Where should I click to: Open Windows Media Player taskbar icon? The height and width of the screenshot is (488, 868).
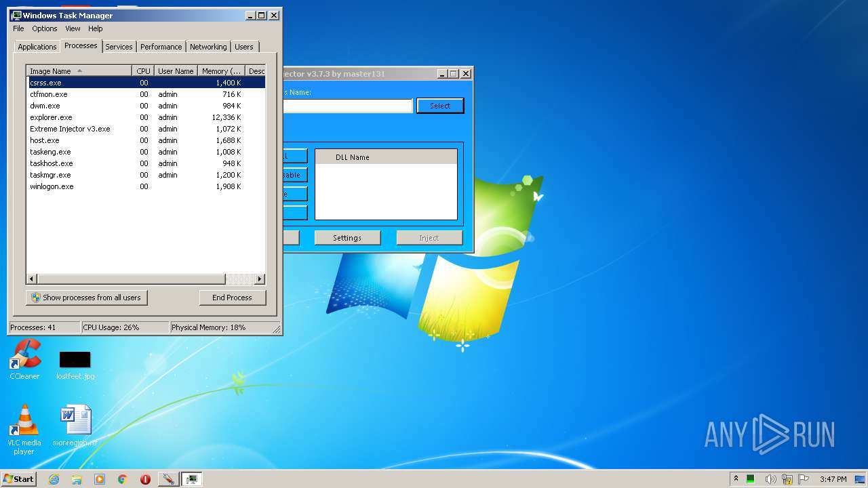pos(100,479)
